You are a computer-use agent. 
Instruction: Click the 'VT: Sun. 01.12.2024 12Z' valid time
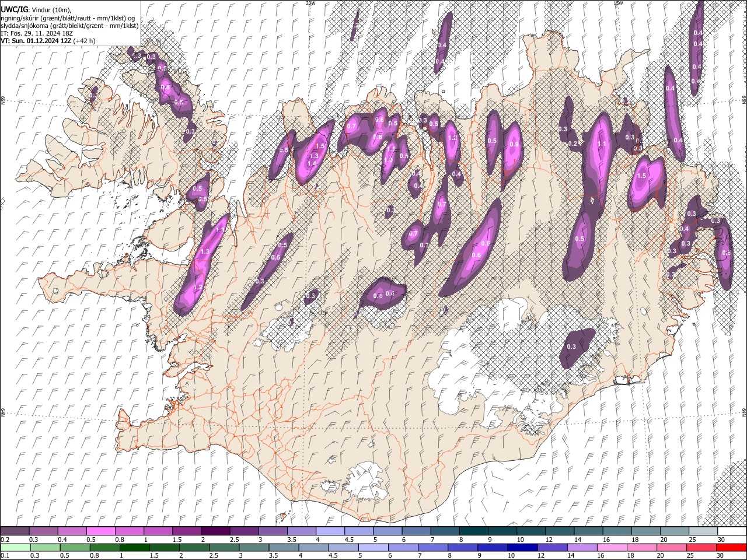point(36,41)
